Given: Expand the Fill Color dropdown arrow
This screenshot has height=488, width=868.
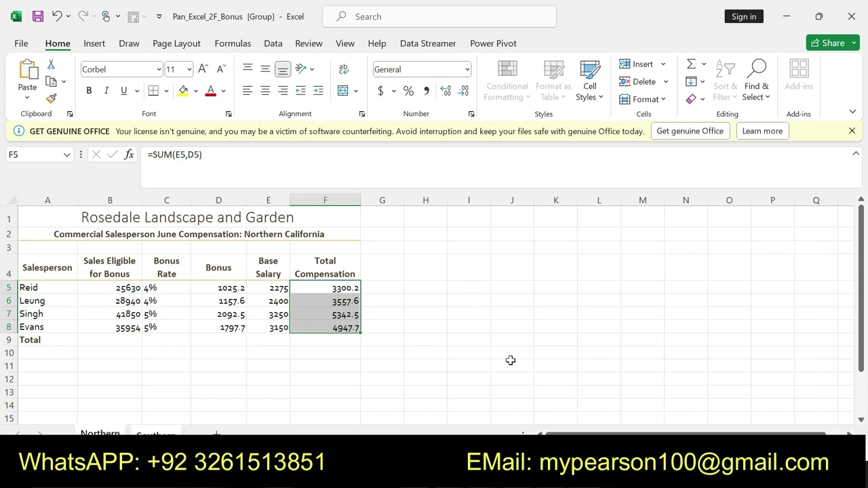Looking at the screenshot, I should (x=196, y=90).
